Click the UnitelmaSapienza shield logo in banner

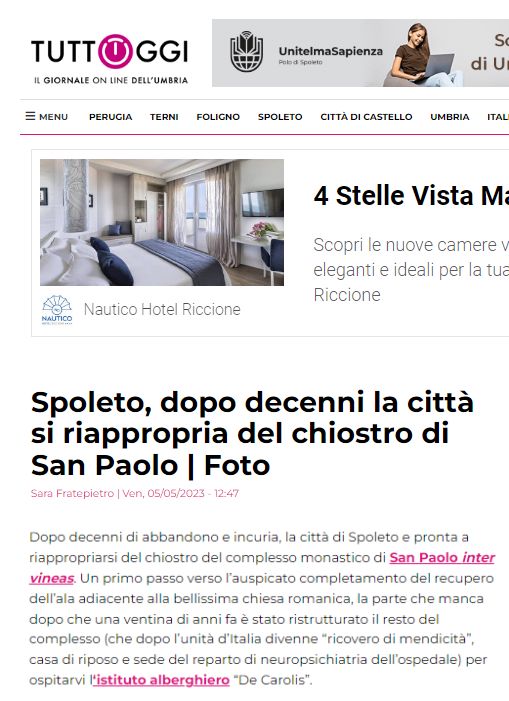246,51
